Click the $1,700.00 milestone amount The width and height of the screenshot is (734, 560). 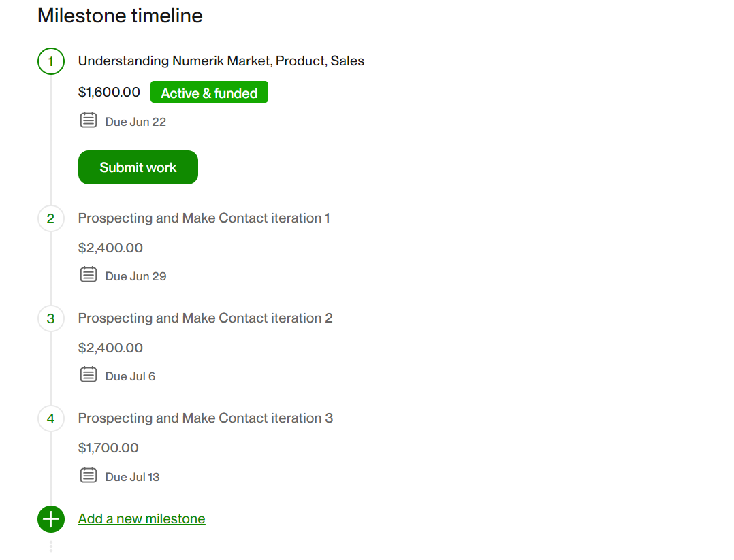108,448
